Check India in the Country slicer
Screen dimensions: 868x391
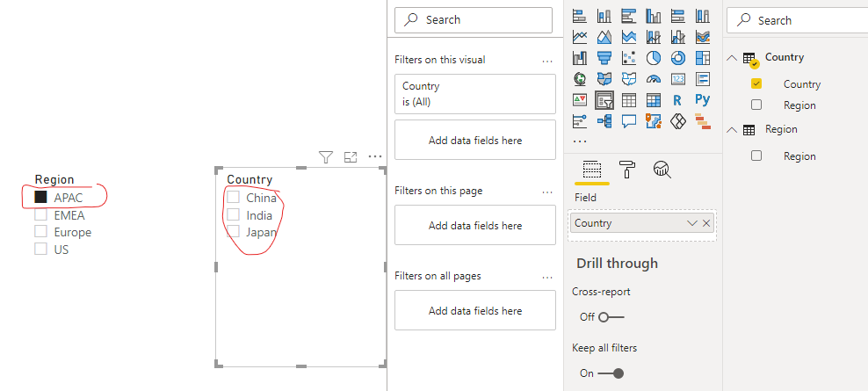coord(233,214)
